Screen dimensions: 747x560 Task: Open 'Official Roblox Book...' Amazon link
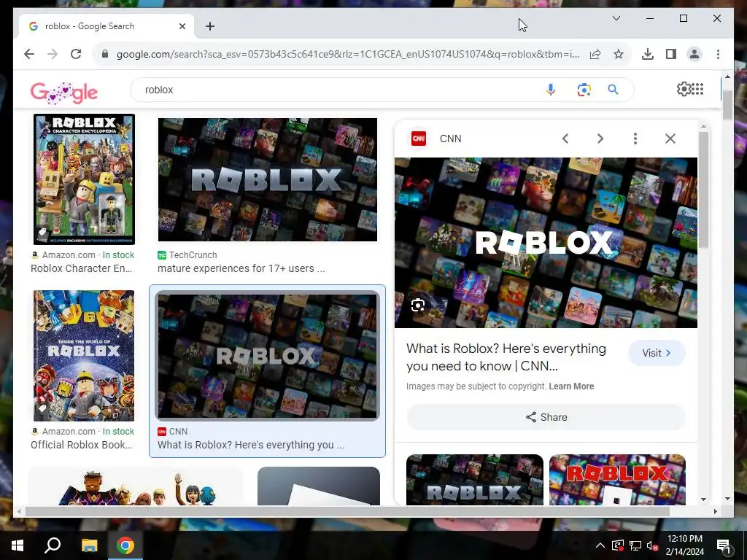click(x=82, y=445)
